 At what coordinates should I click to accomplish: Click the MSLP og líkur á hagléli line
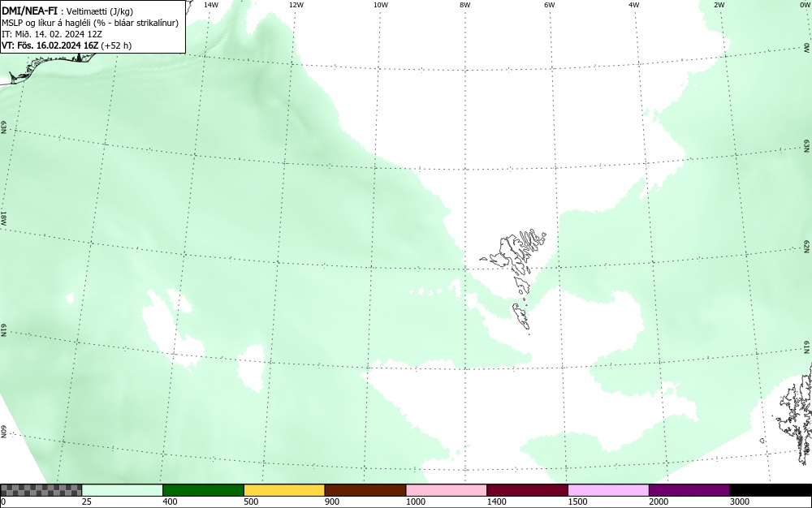point(90,24)
